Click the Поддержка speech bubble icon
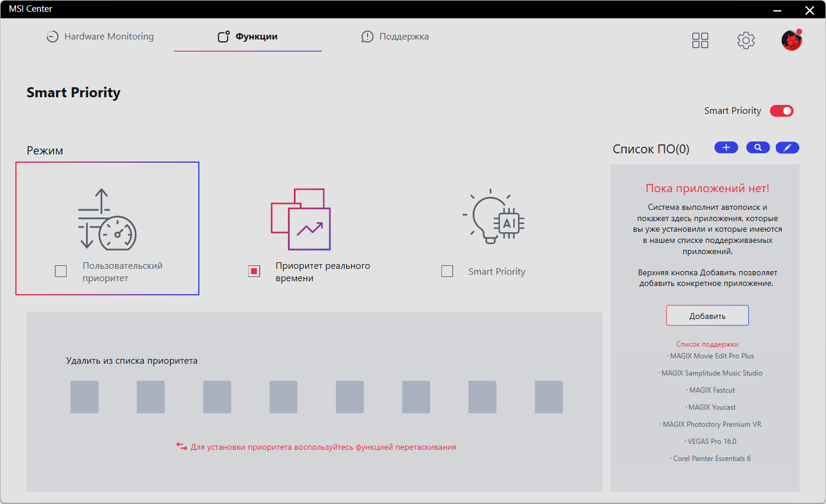The image size is (826, 504). [368, 37]
